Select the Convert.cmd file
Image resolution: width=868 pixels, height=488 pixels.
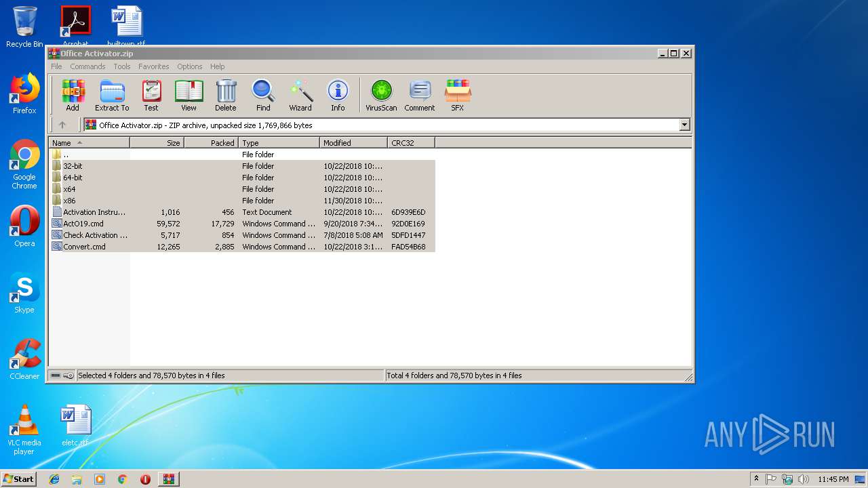(x=242, y=247)
